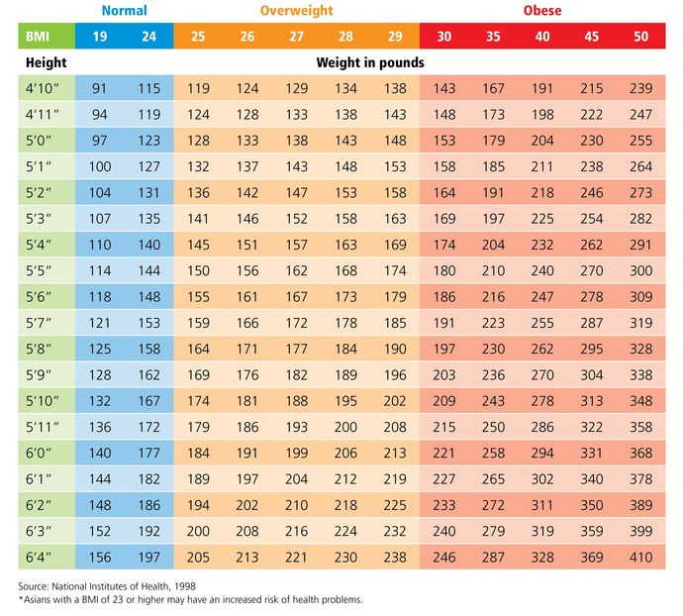Click the Obese category heading

pyautogui.click(x=542, y=12)
